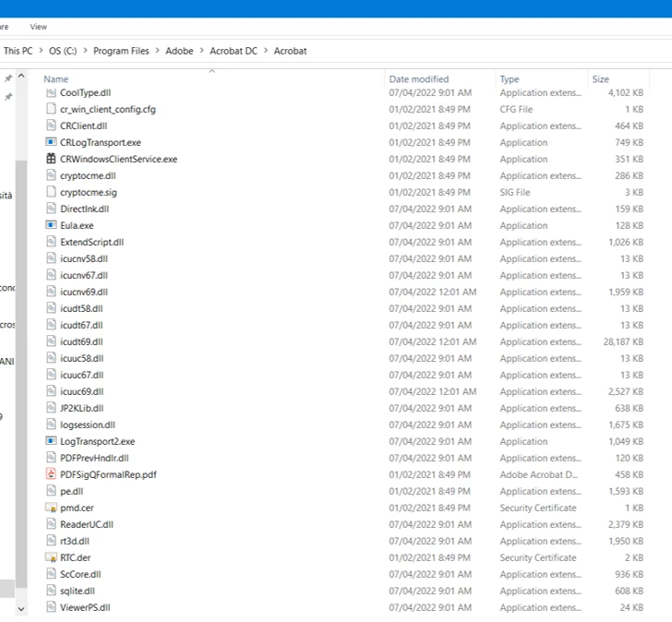Click Security Certificate type for RTC.der
The height and width of the screenshot is (622, 672).
coord(538,557)
